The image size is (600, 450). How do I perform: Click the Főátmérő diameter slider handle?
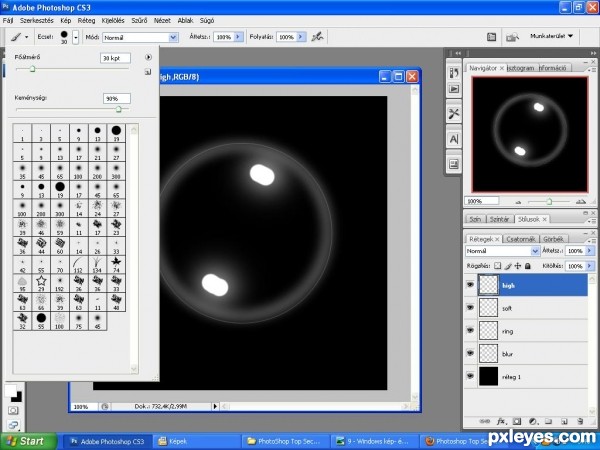(32, 69)
